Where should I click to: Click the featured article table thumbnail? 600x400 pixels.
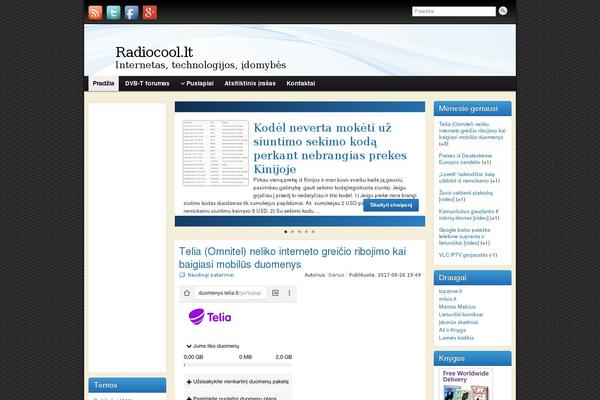(216, 153)
